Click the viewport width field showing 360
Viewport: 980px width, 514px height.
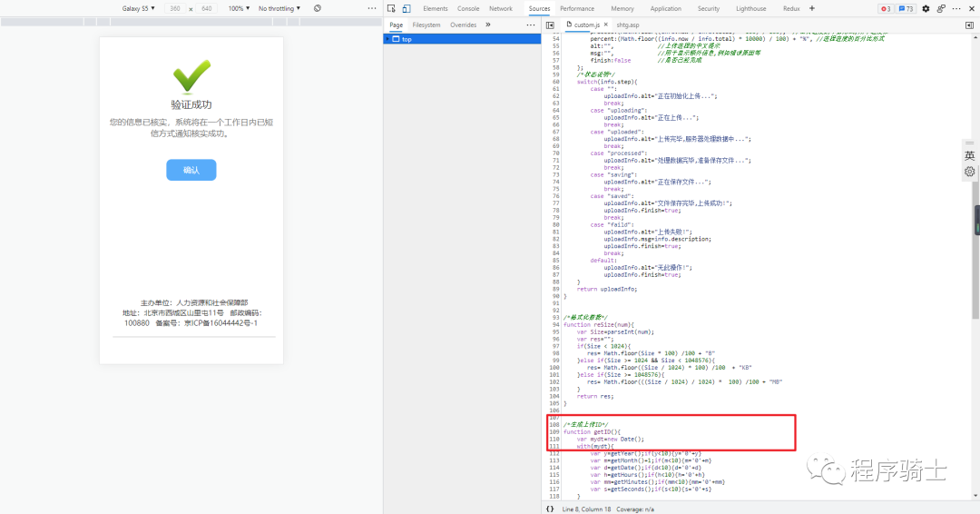(175, 8)
